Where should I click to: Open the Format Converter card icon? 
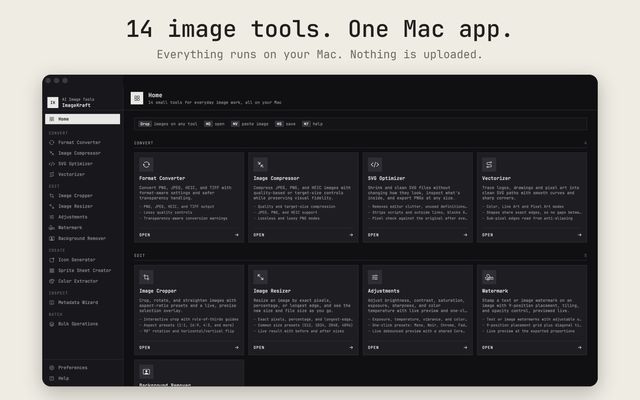point(146,164)
